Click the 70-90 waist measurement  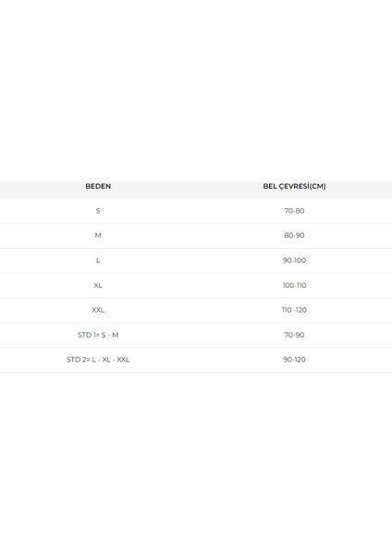(294, 335)
